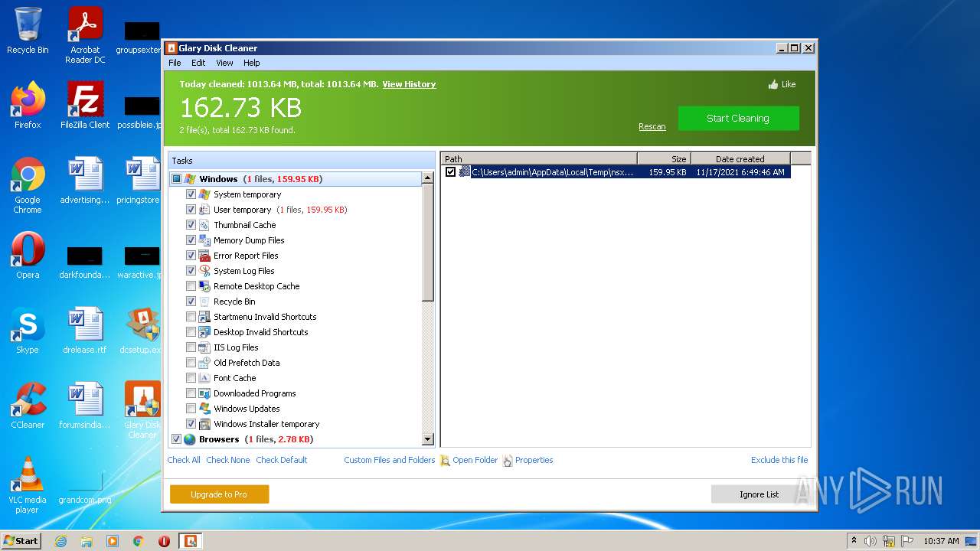Click Exclude this file link
The width and height of the screenshot is (980, 551).
coord(779,460)
